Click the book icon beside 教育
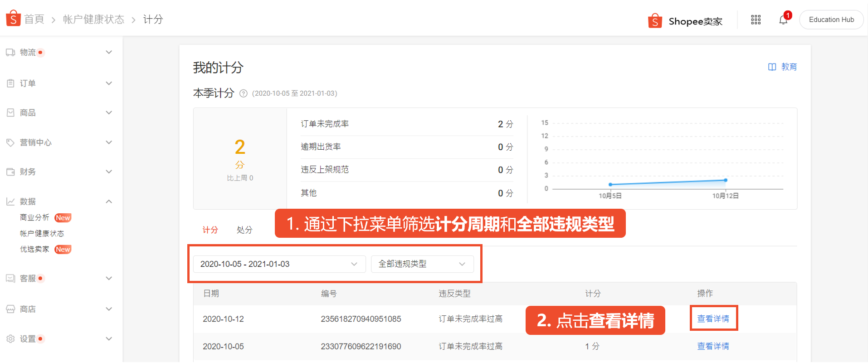The image size is (868, 363). pyautogui.click(x=772, y=67)
